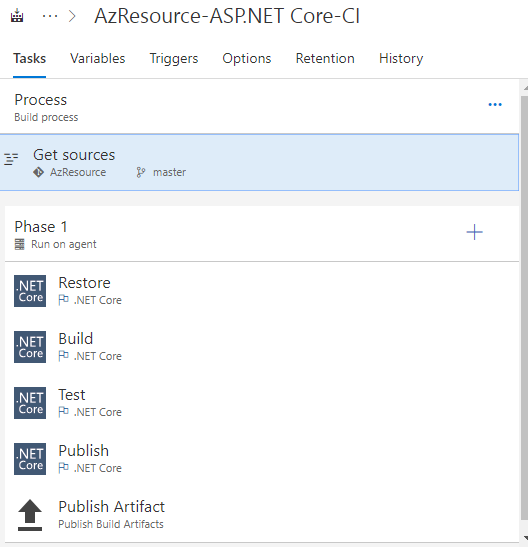Click the AzResource repository git icon
Viewport: 528px width, 547px height.
[x=38, y=172]
